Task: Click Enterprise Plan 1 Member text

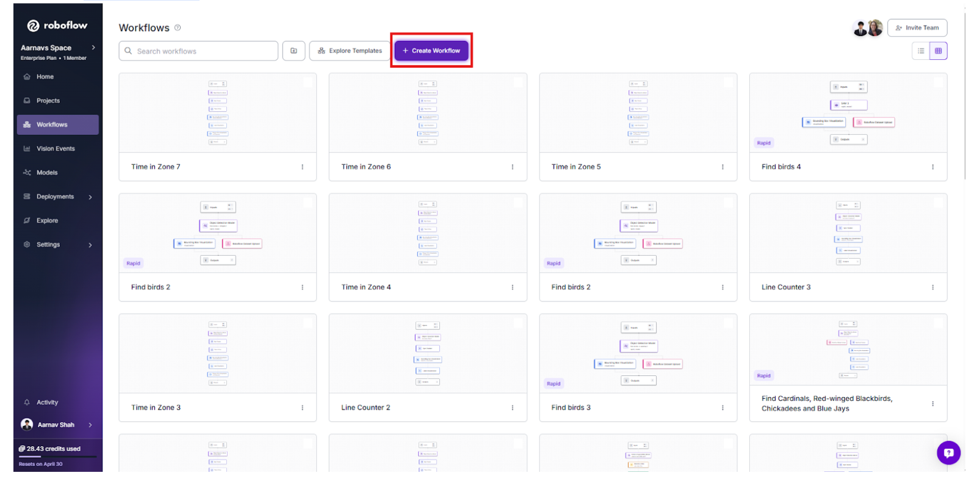Action: click(54, 59)
